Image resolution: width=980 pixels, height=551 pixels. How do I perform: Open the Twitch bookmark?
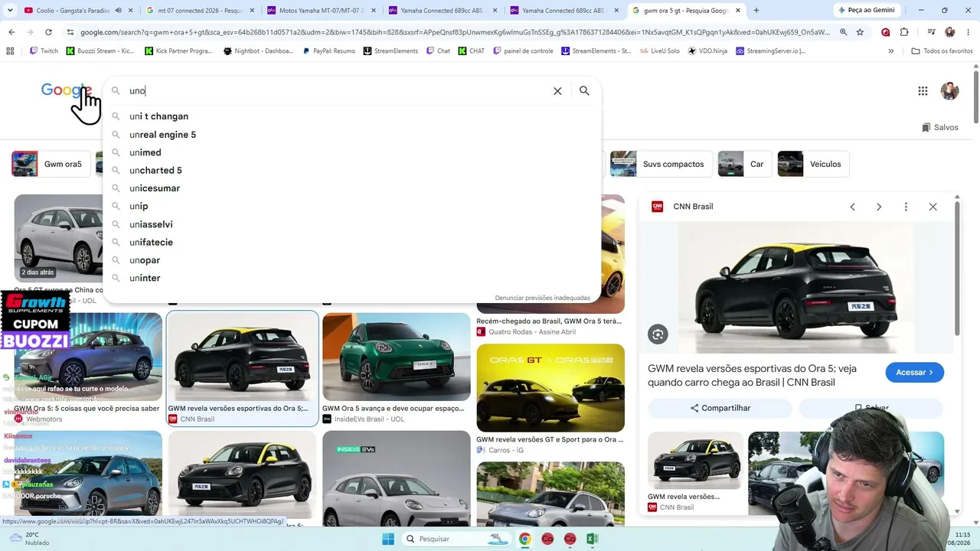(x=44, y=51)
